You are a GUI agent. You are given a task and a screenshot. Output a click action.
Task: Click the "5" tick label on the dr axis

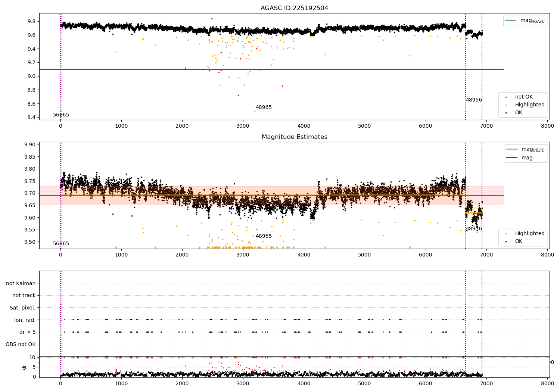coord(34,367)
